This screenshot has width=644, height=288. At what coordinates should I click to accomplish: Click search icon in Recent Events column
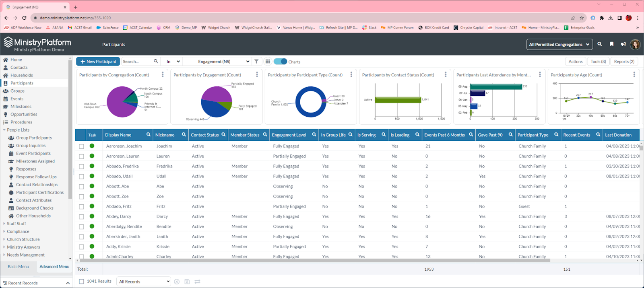tap(599, 135)
